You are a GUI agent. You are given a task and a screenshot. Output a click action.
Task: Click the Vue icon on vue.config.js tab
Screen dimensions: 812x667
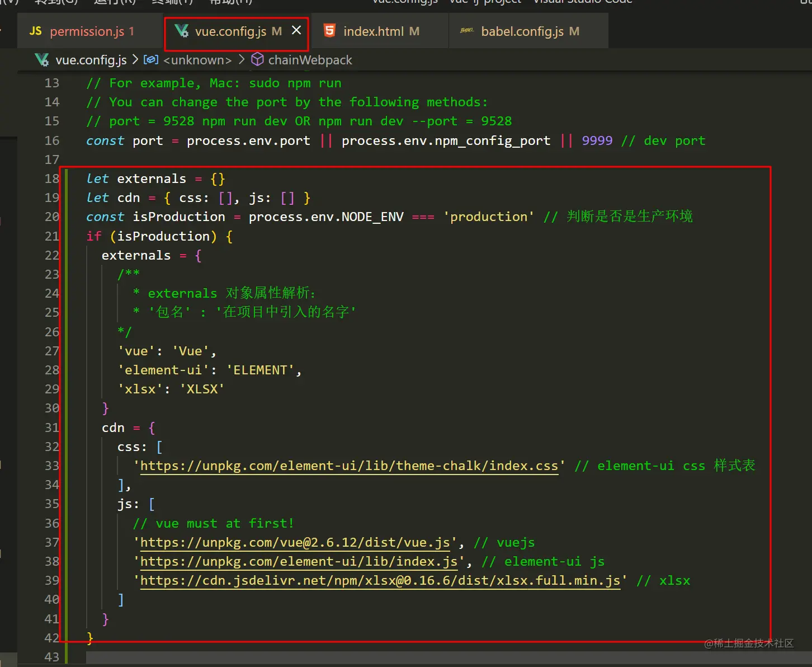[182, 31]
